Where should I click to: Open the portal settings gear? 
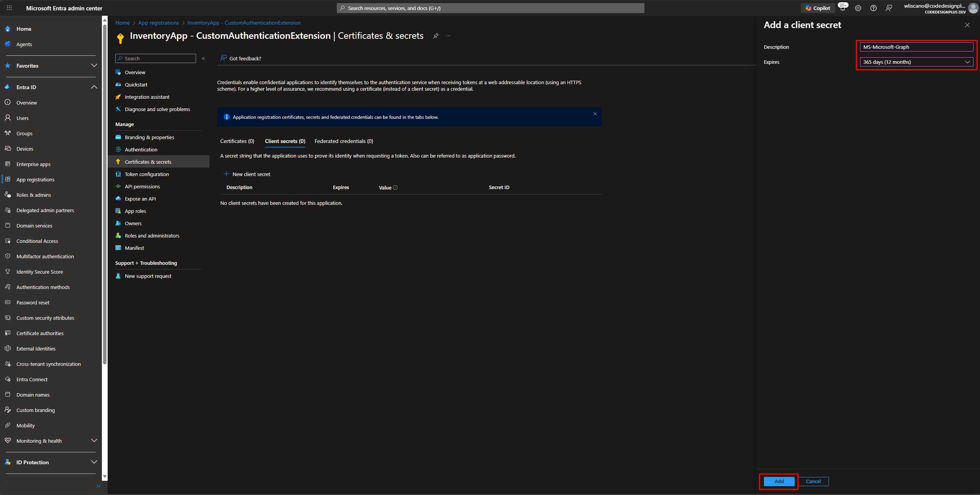[858, 8]
